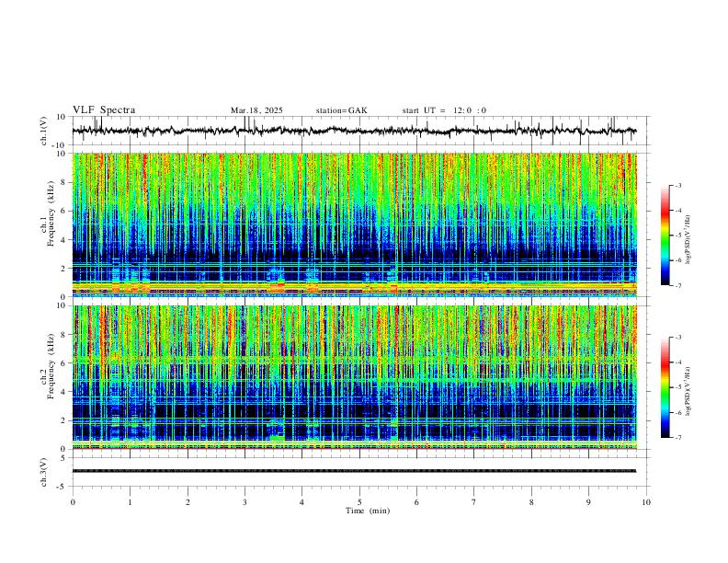728x563 pixels.
Task: Click the ch.1 voltage waveform trace
Action: coord(354,131)
